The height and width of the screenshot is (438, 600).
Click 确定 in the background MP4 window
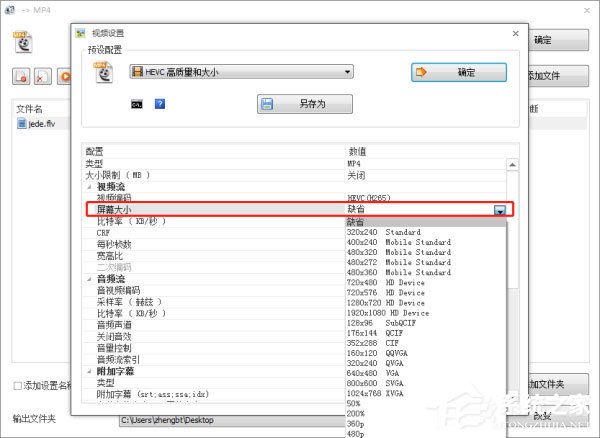click(x=559, y=40)
